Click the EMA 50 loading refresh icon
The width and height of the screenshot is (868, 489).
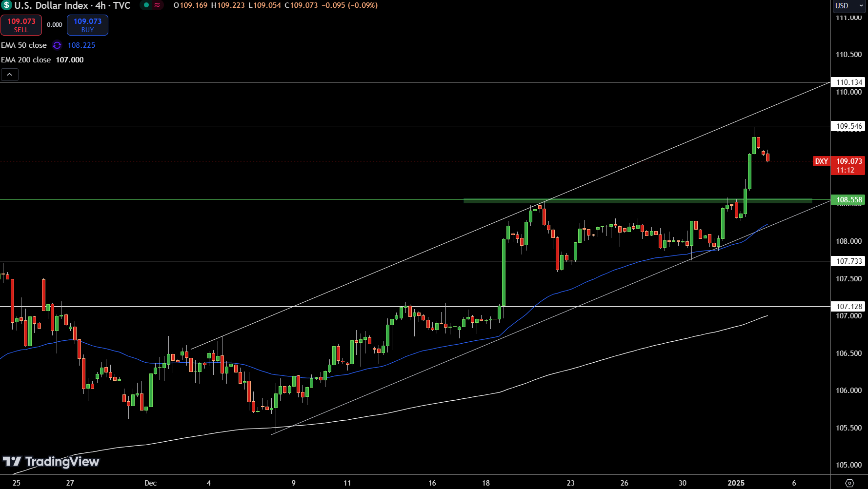click(57, 45)
